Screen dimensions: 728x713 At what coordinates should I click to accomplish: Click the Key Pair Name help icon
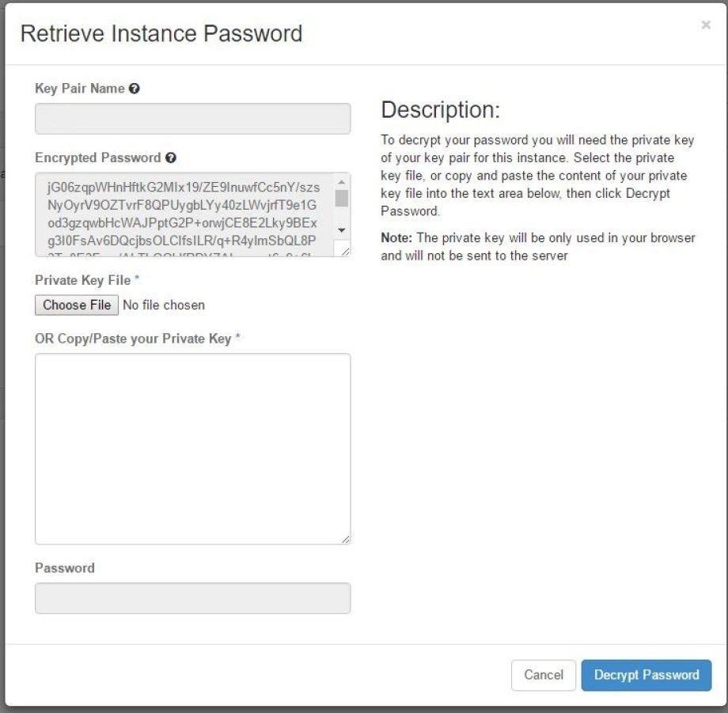click(135, 88)
